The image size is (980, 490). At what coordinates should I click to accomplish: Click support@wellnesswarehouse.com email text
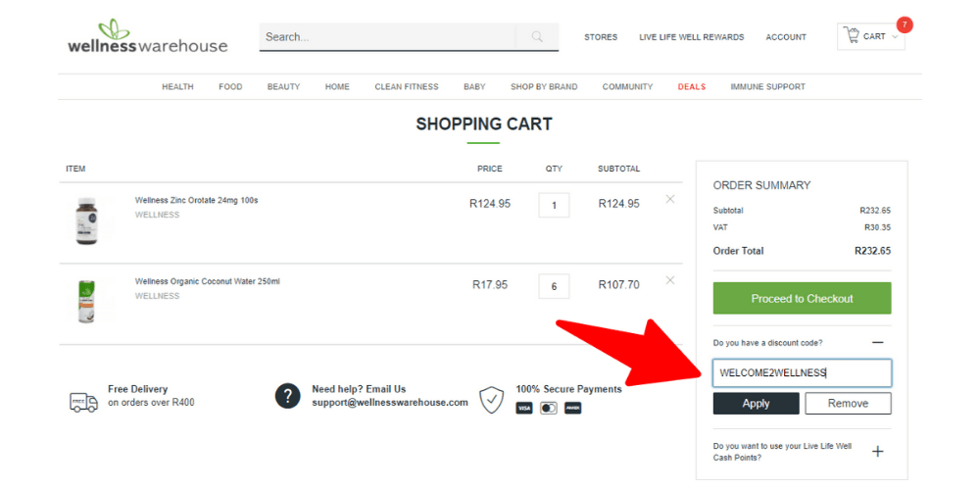coord(390,403)
